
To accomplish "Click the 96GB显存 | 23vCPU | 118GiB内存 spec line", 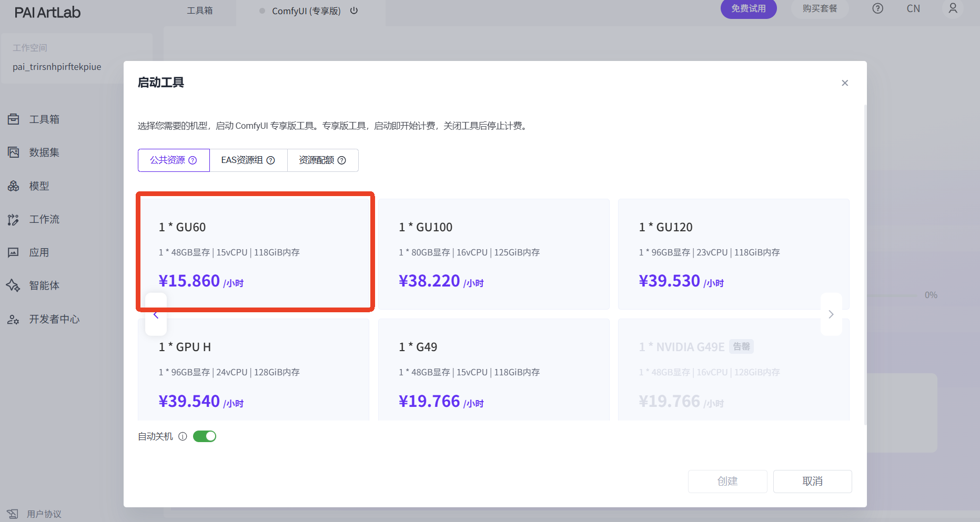I will coord(710,252).
